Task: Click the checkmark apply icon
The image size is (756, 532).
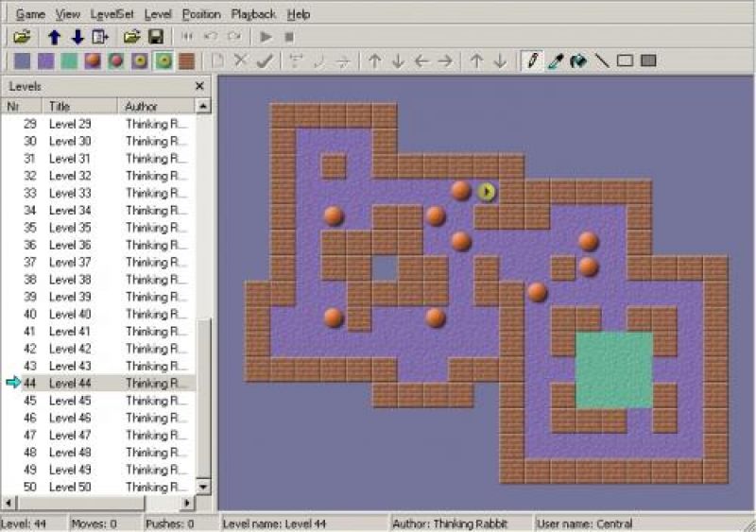Action: click(x=265, y=61)
